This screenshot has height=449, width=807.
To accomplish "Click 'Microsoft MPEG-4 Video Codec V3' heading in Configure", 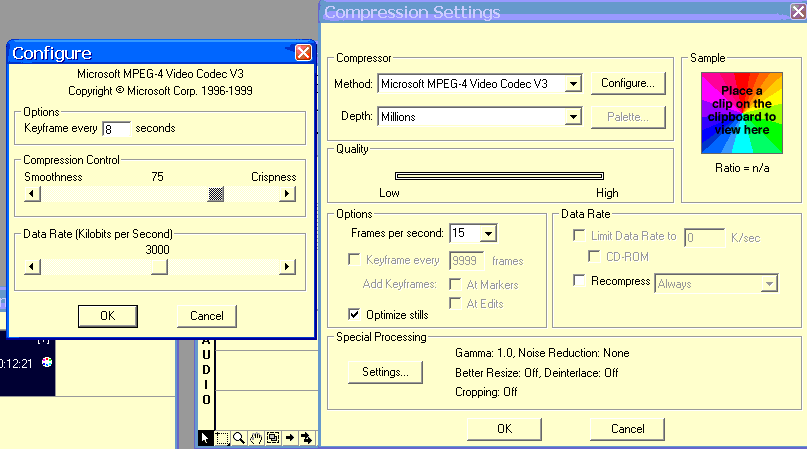I will pyautogui.click(x=160, y=74).
